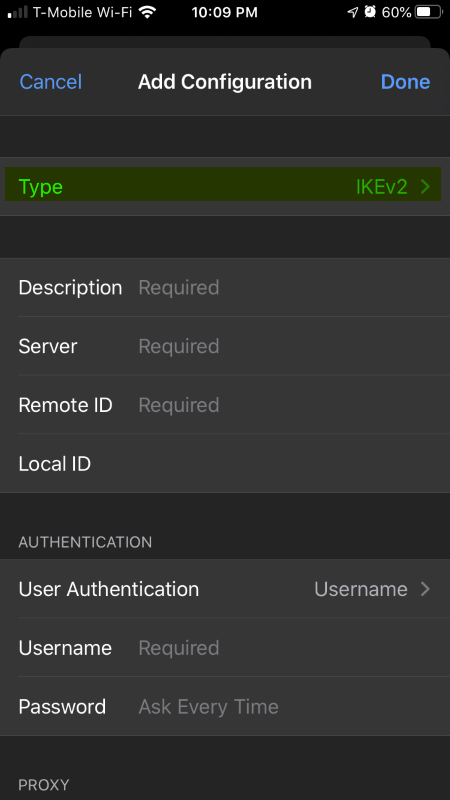This screenshot has width=450, height=800.
Task: Tap the chevron next to IKEv2
Action: click(426, 187)
